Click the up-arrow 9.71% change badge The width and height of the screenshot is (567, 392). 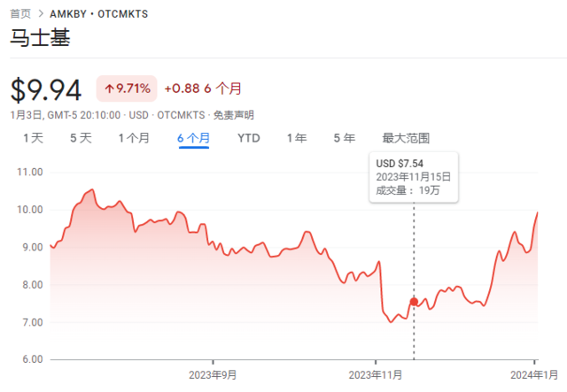(127, 88)
